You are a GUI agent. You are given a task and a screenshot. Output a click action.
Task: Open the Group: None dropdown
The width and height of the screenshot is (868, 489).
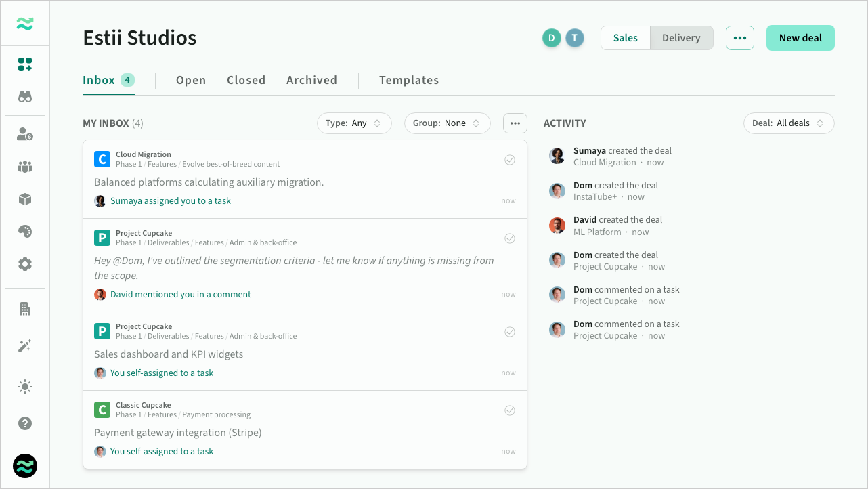click(447, 123)
